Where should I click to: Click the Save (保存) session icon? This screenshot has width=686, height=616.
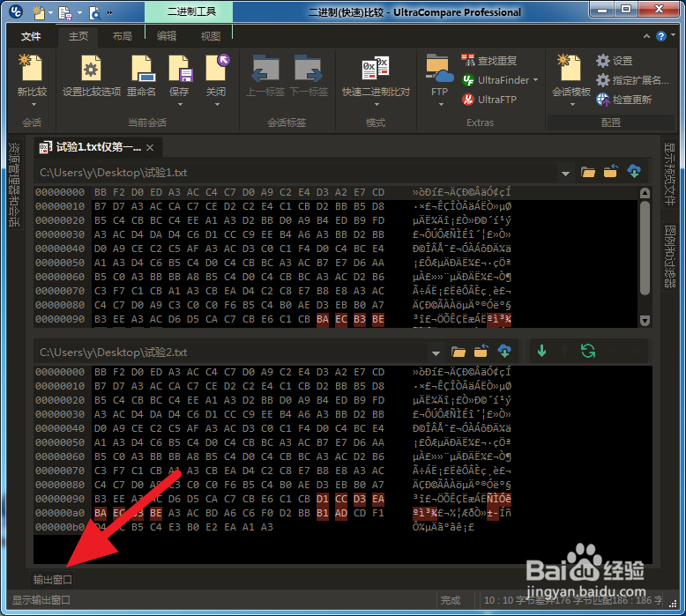tap(179, 69)
